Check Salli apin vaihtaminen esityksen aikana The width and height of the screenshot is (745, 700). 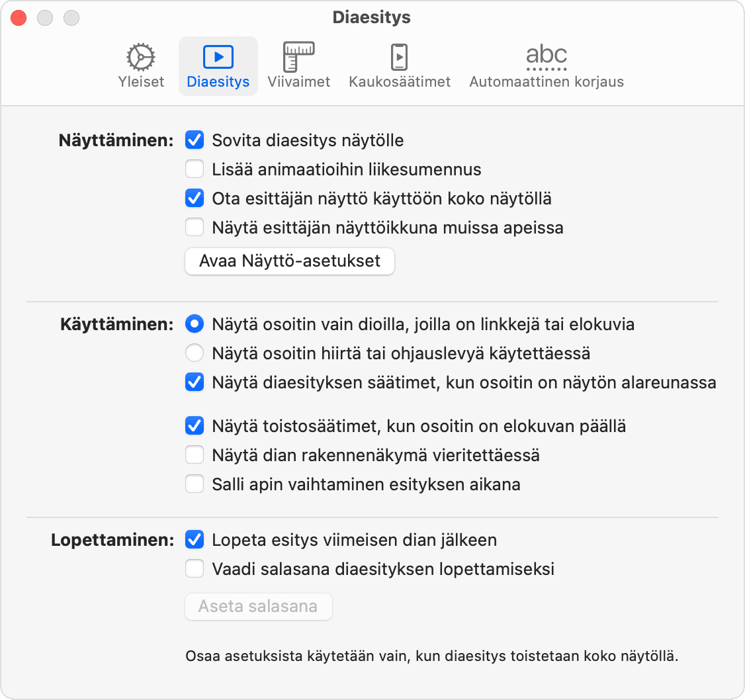195,484
